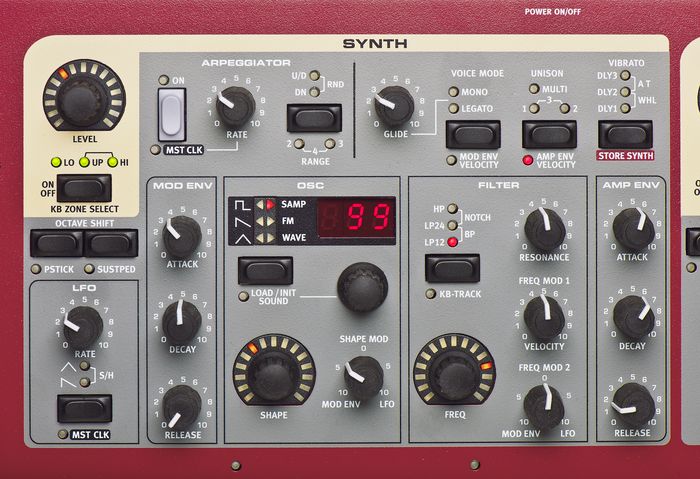Click the LEGATO voice mode LED

click(453, 108)
